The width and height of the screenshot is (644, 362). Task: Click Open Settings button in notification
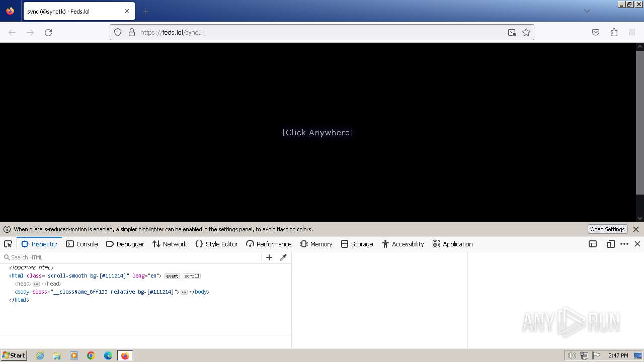click(607, 229)
